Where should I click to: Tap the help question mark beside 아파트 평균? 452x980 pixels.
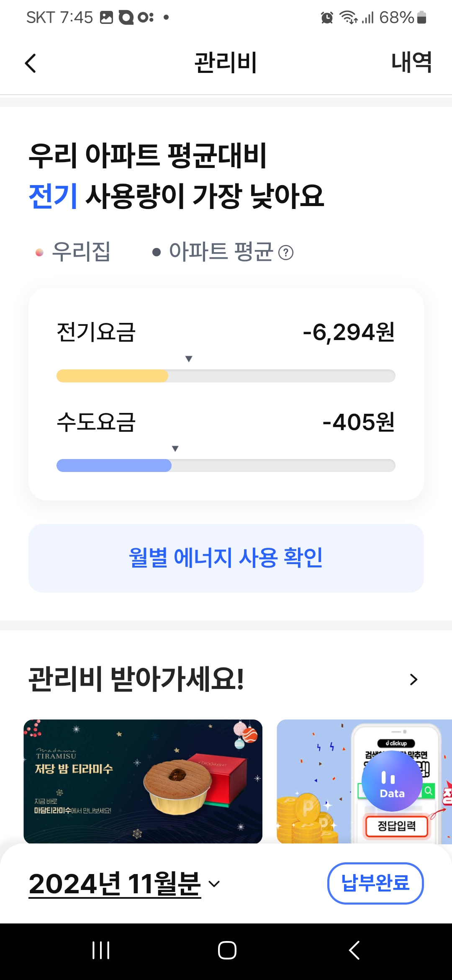pos(286,253)
